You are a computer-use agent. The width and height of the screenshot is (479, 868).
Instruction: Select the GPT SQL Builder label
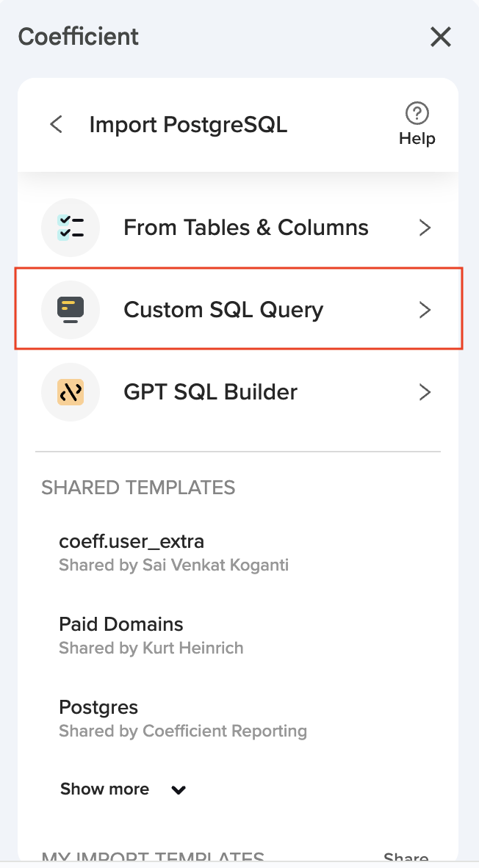point(210,392)
